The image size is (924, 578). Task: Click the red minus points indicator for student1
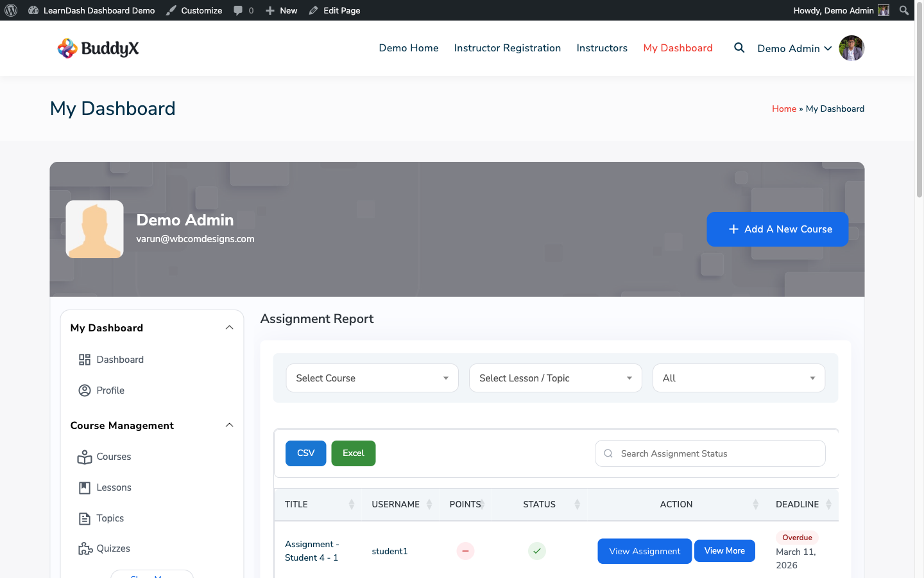(x=465, y=551)
